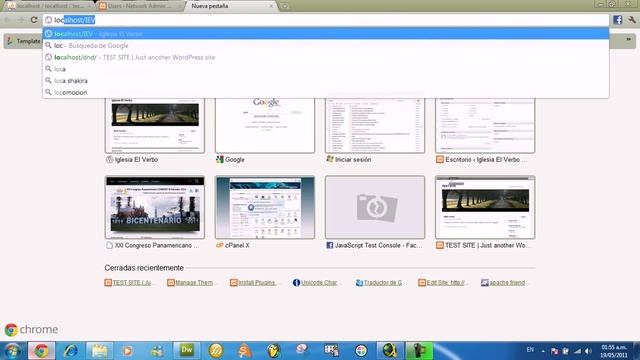Click the browser forward arrow

point(21,20)
